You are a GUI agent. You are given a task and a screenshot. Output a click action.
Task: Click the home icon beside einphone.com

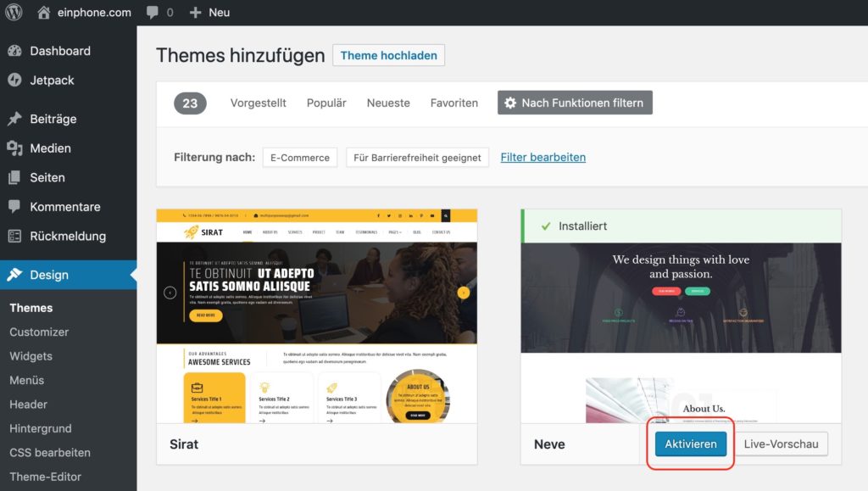click(44, 12)
